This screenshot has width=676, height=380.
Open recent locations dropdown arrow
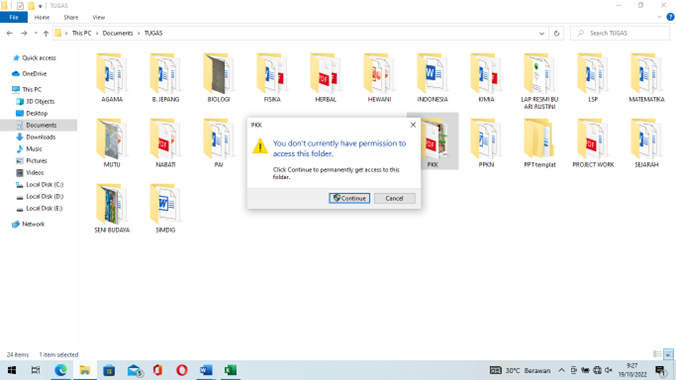36,33
